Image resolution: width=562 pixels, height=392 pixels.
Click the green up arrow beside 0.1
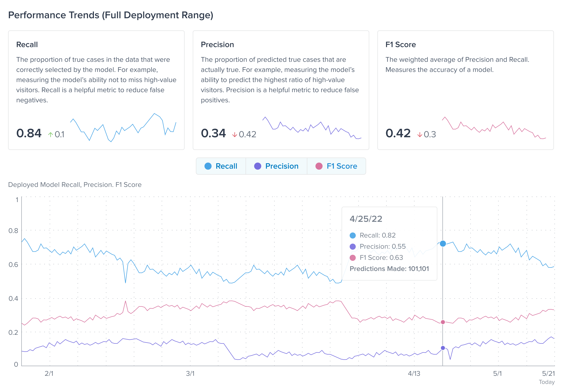51,134
